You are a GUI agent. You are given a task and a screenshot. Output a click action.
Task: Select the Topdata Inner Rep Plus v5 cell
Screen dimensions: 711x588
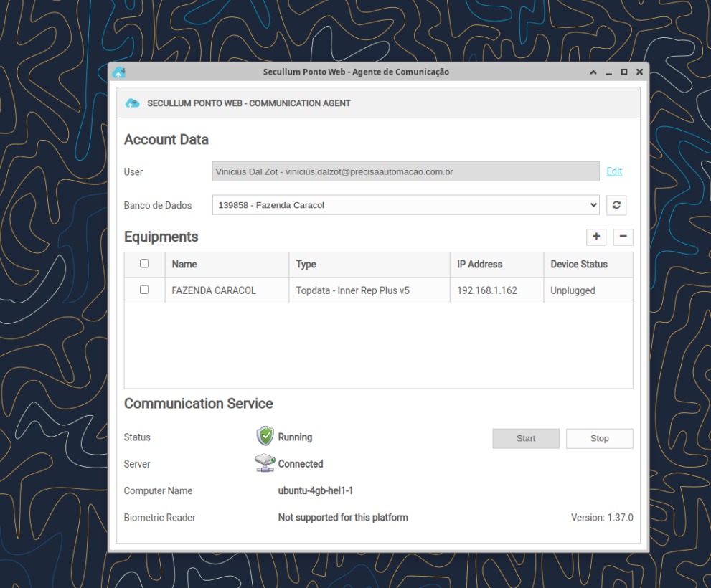(x=353, y=290)
